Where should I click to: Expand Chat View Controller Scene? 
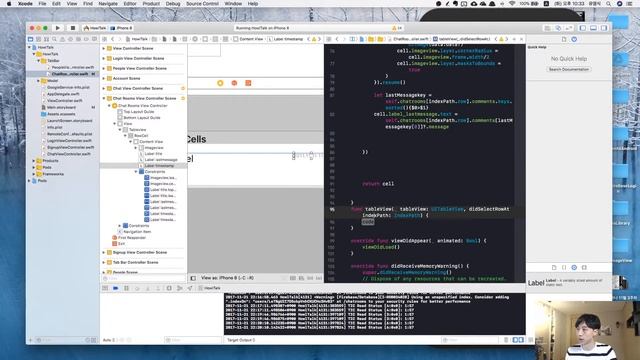click(104, 88)
